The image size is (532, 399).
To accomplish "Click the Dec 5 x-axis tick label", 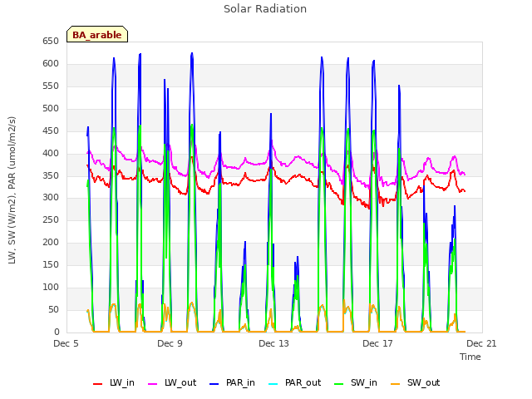I will pyautogui.click(x=66, y=343).
